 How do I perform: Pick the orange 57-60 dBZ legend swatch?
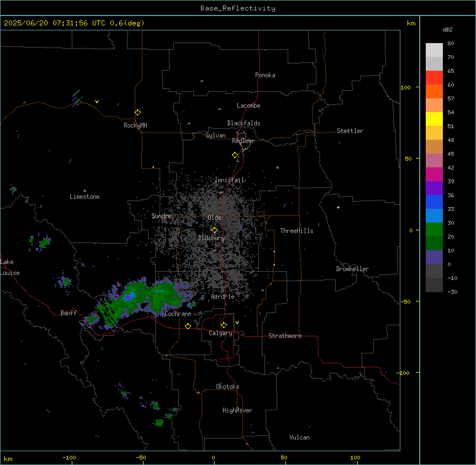[434, 91]
